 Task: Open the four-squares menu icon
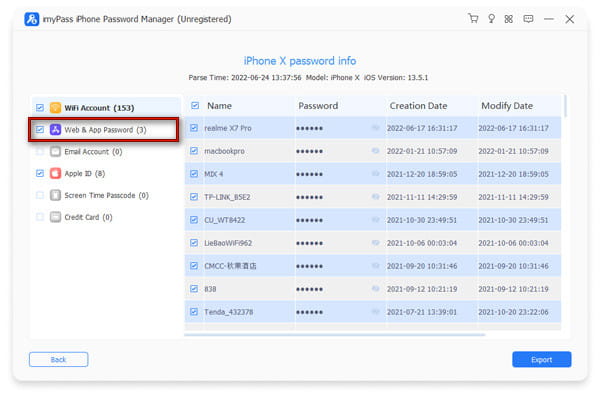pyautogui.click(x=509, y=19)
